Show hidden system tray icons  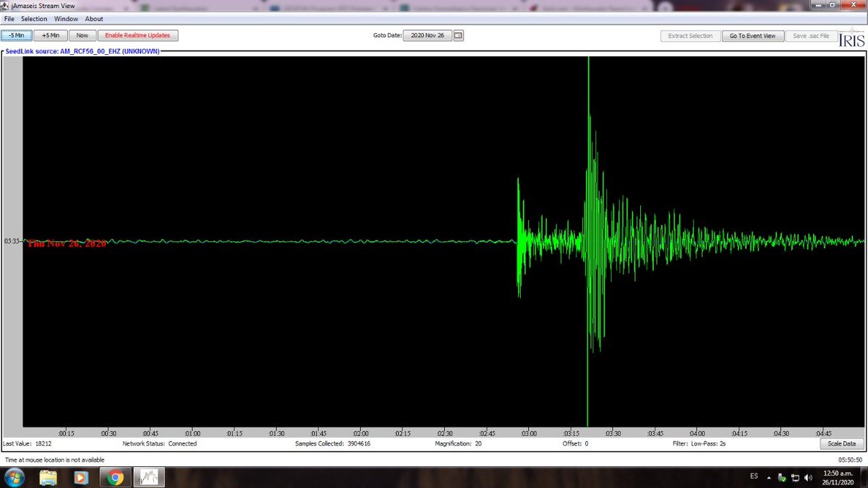[768, 477]
